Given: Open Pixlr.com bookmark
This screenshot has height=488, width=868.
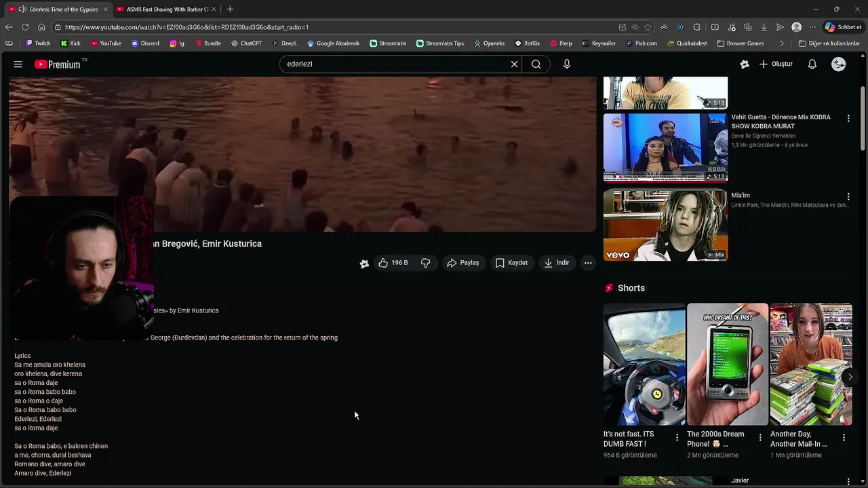Looking at the screenshot, I should (x=642, y=43).
